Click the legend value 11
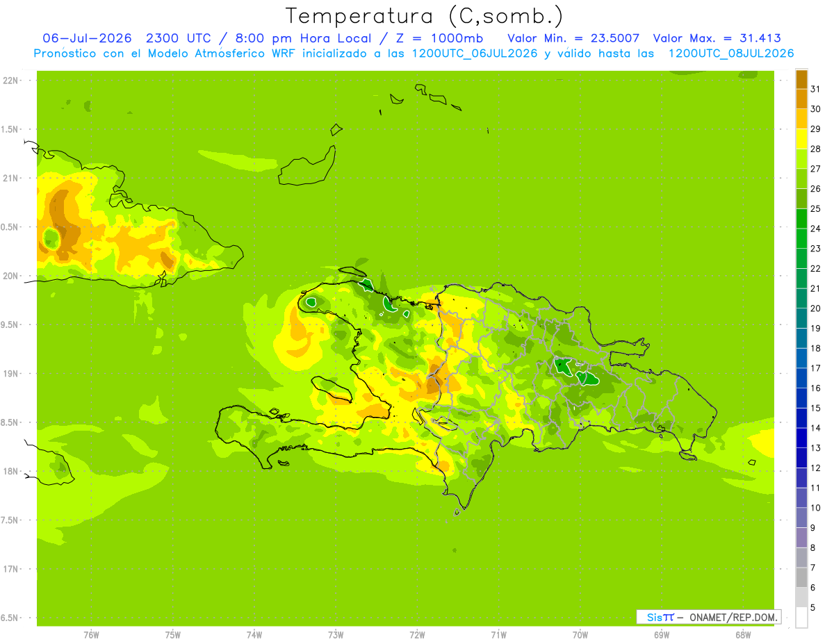834x644 pixels. pos(815,488)
